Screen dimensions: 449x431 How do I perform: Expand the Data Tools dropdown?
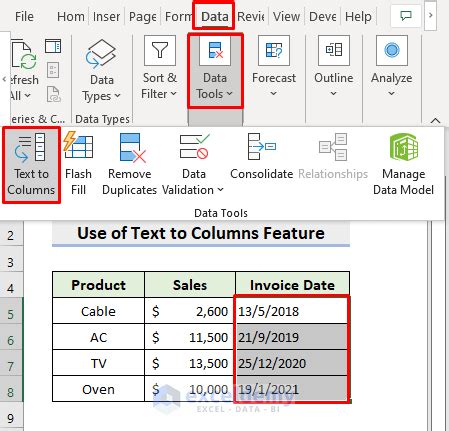(x=215, y=71)
